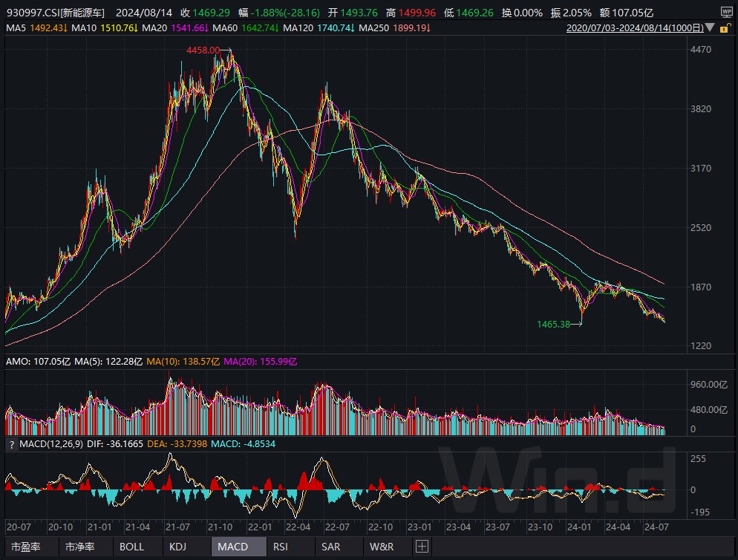This screenshot has height=560, width=738.
Task: Click the 额 107.05亿 turnover value
Action: pos(627,13)
